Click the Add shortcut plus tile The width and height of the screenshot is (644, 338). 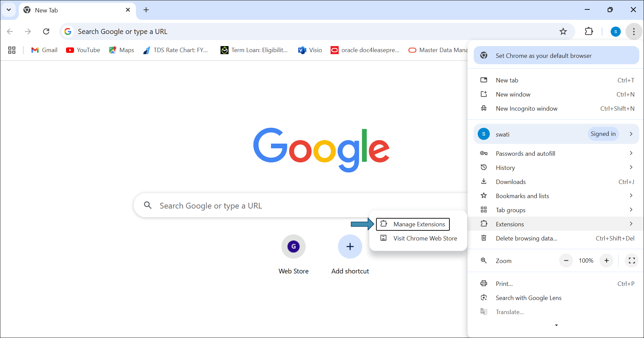pyautogui.click(x=350, y=255)
